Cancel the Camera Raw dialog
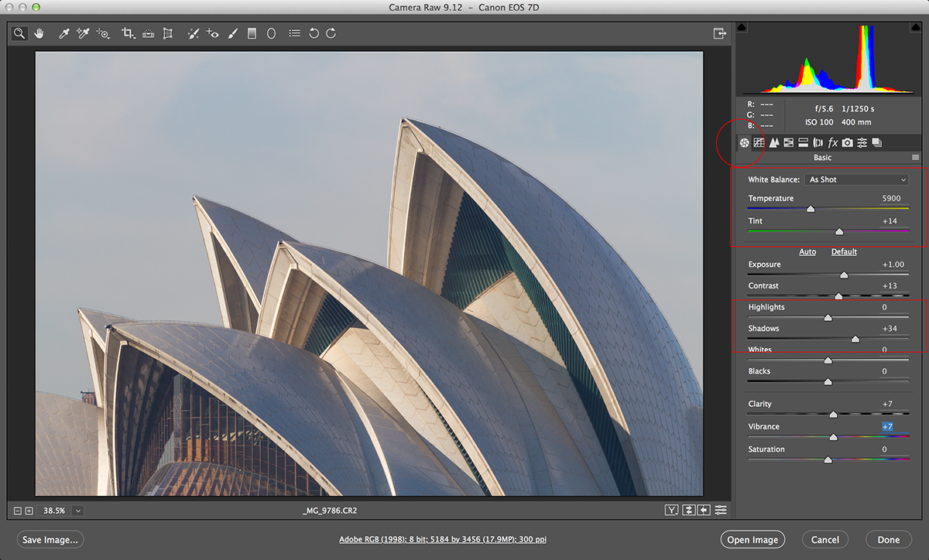This screenshot has width=929, height=560. pyautogui.click(x=825, y=540)
